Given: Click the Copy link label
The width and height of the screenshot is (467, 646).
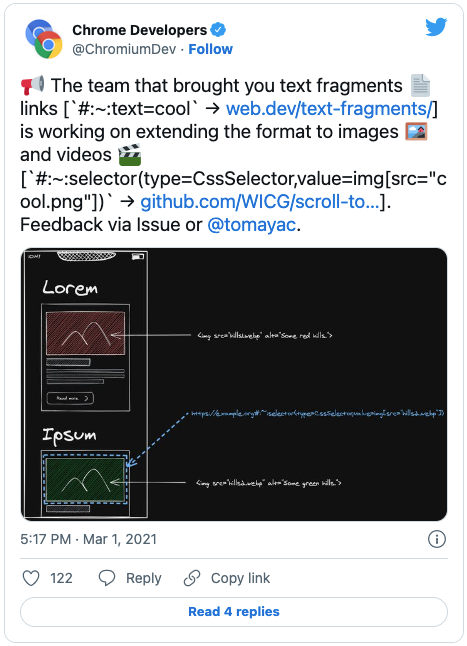Looking at the screenshot, I should click(241, 578).
